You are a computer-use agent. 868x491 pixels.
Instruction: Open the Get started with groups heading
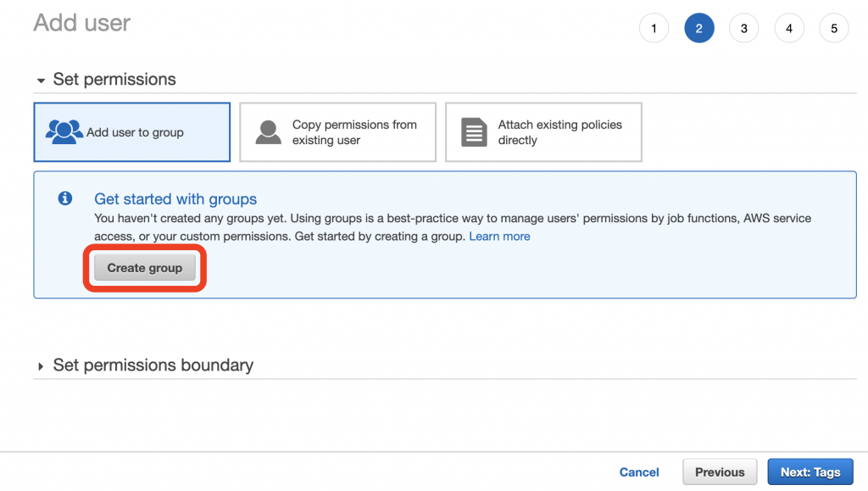pyautogui.click(x=175, y=199)
